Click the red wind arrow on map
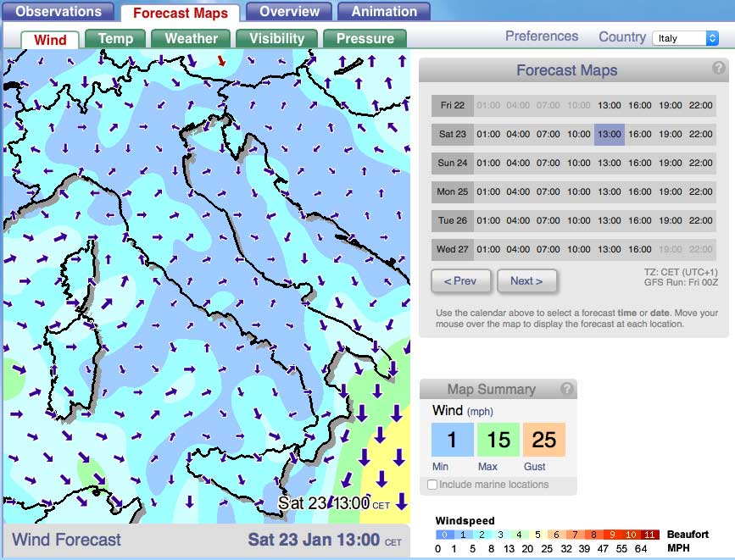This screenshot has width=735, height=560. pyautogui.click(x=222, y=61)
